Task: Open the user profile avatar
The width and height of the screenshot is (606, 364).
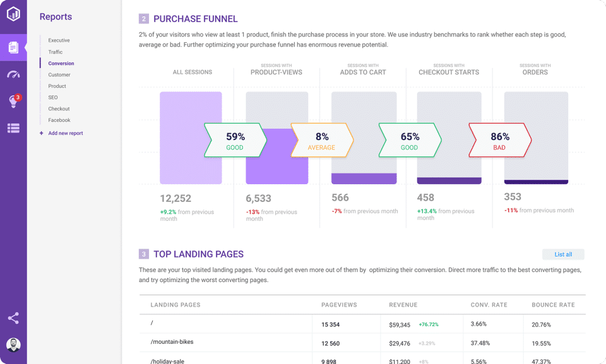Action: (13, 344)
